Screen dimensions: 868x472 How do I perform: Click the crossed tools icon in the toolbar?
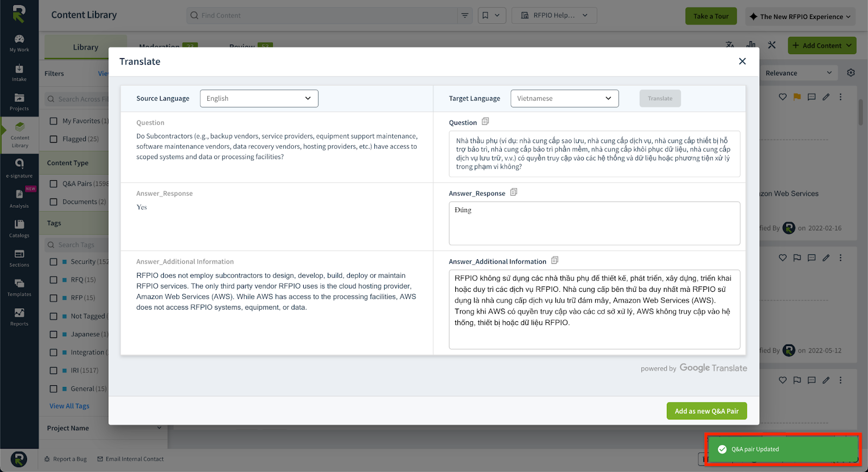[772, 44]
